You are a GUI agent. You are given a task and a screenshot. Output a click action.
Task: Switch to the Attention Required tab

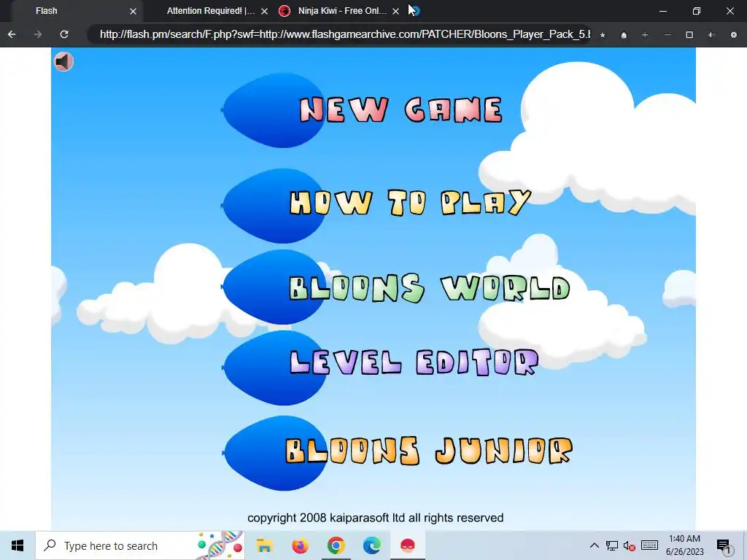(x=211, y=10)
